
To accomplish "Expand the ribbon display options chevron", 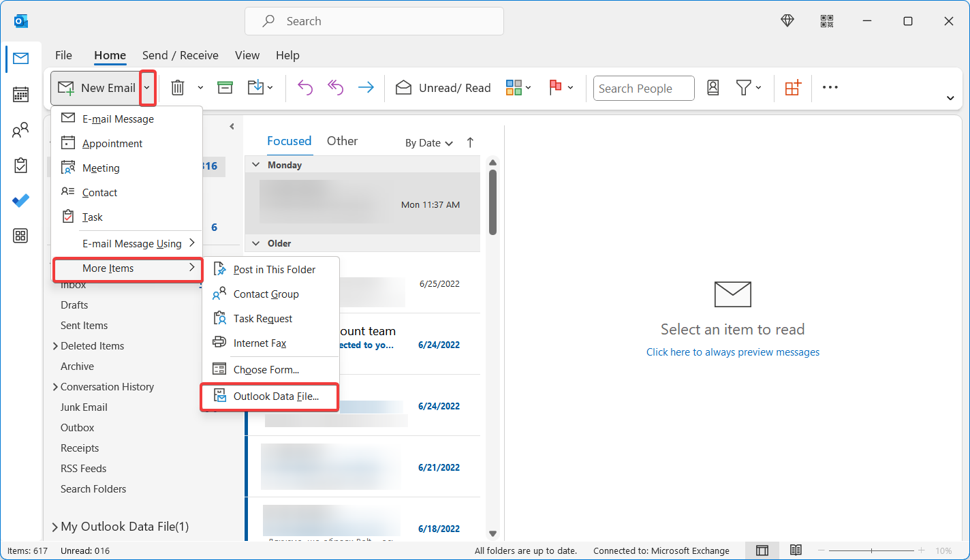I will click(950, 98).
